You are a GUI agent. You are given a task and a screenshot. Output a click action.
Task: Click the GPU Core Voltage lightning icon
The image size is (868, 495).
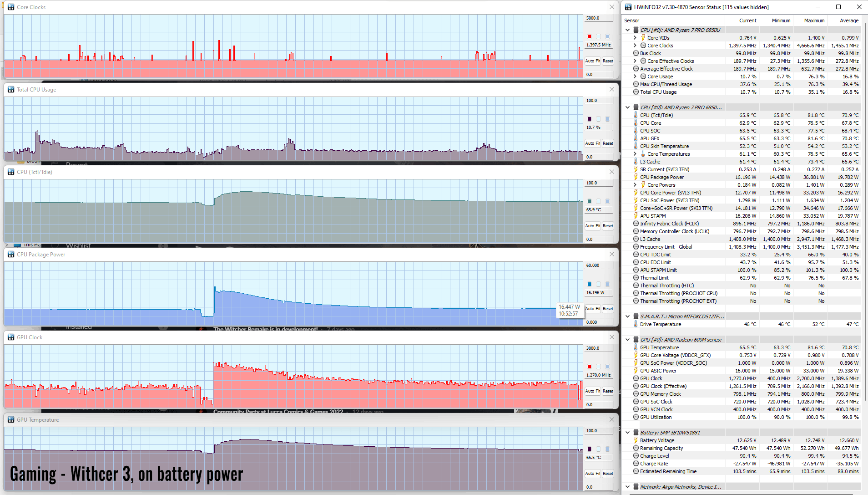click(636, 355)
